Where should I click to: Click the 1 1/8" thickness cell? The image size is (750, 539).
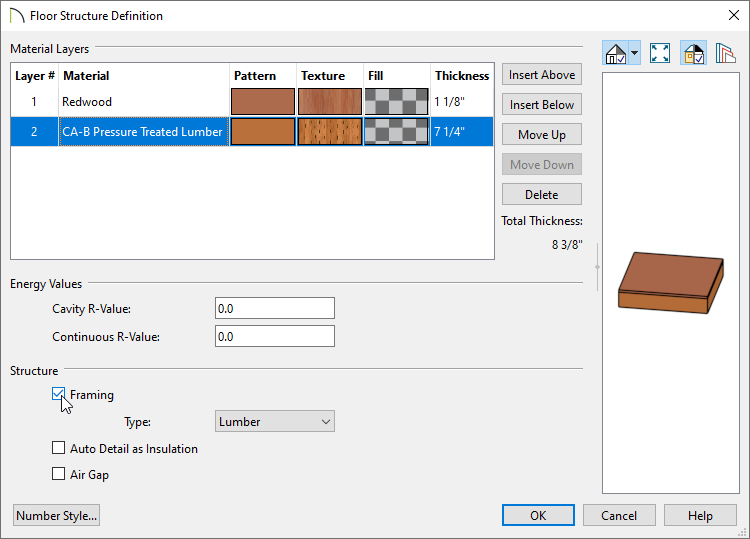[462, 101]
